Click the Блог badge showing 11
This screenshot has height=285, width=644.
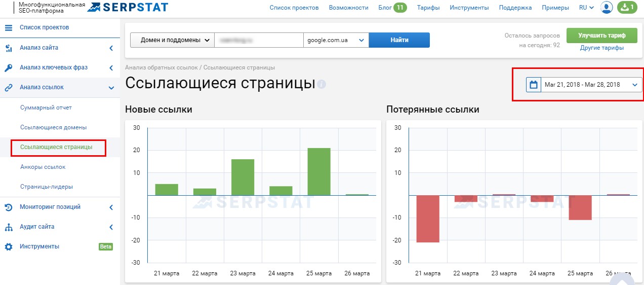click(400, 8)
